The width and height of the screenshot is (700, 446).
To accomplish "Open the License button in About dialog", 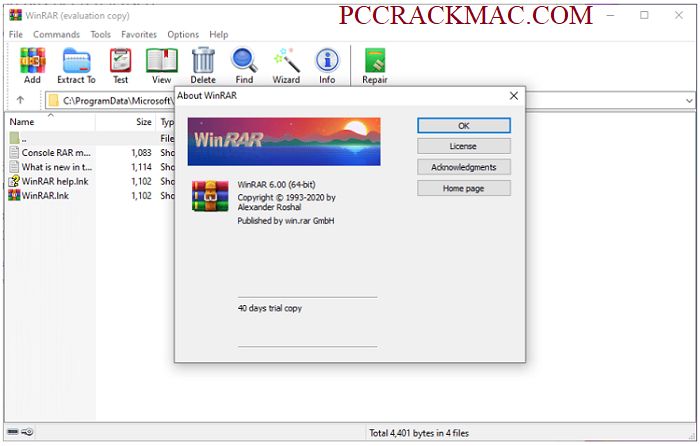I will pos(464,146).
